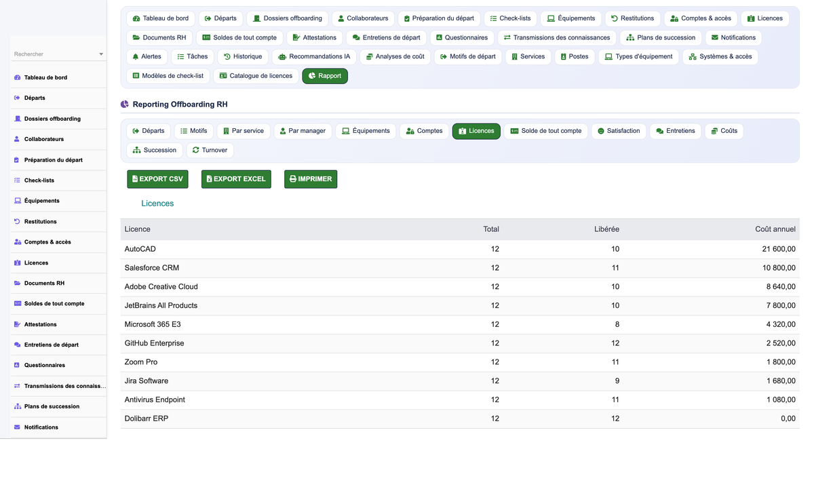Click the Salesforce CRM row name
Image resolution: width=814 pixels, height=504 pixels.
click(x=152, y=268)
